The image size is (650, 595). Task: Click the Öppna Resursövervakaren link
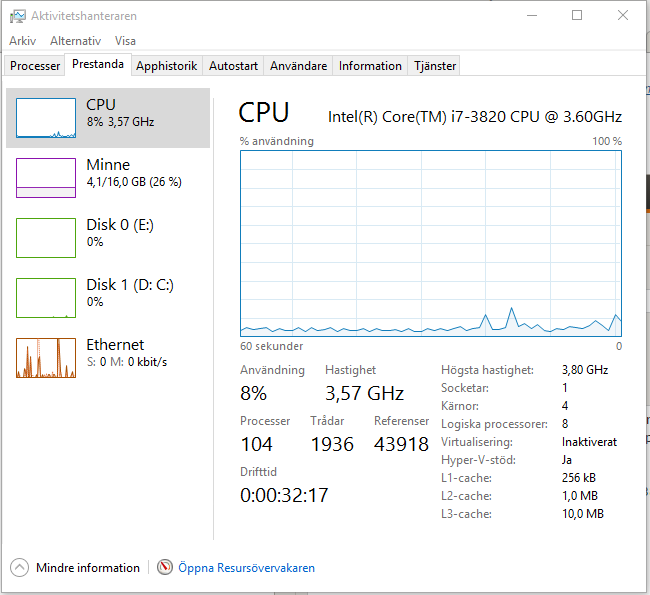(246, 568)
